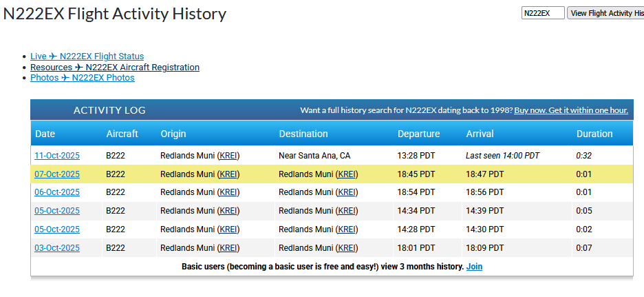Click the Duration column header
The image size is (644, 297).
594,134
